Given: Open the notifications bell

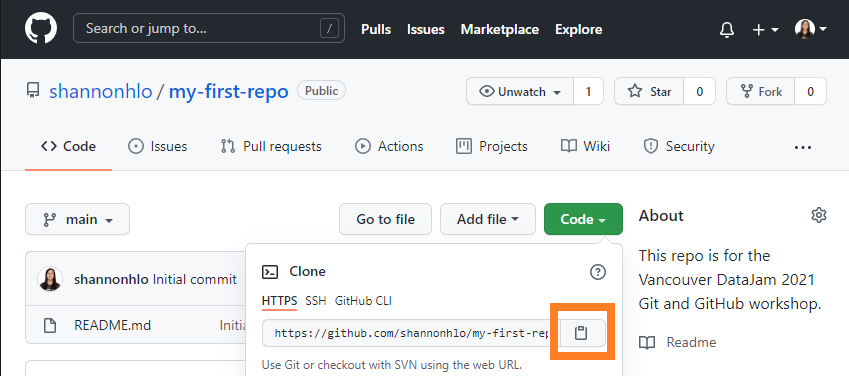Looking at the screenshot, I should point(727,29).
